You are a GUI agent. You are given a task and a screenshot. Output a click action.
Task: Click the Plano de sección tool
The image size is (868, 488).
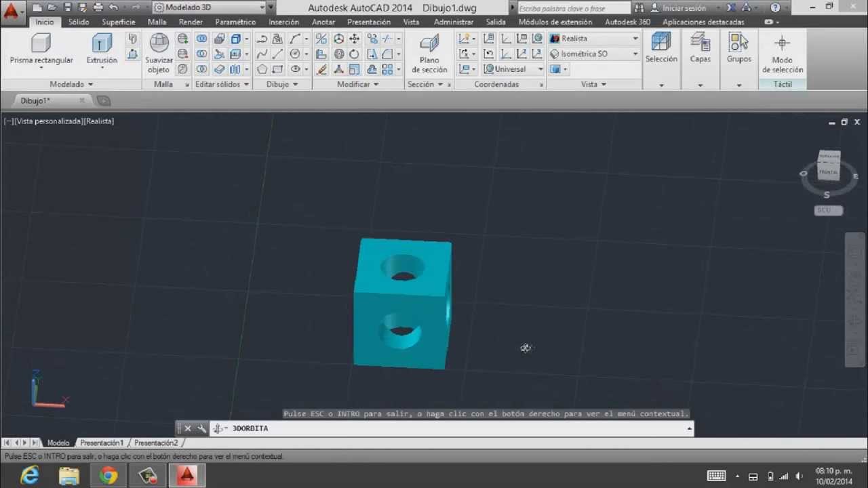[429, 54]
